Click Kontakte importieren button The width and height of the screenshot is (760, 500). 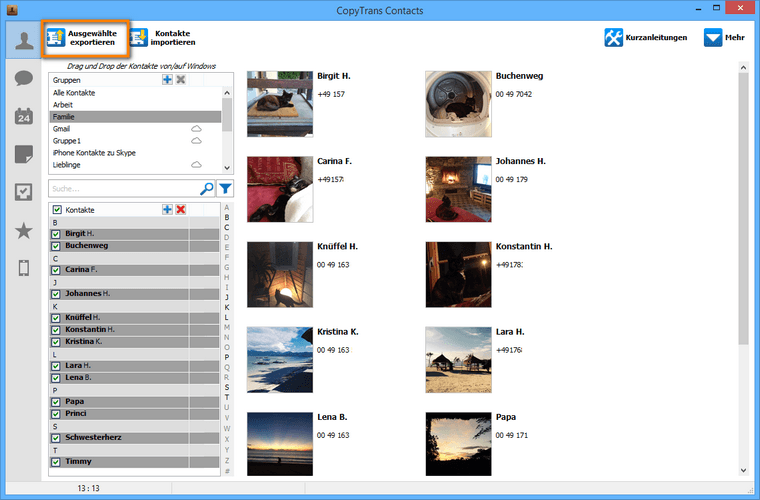[x=162, y=38]
